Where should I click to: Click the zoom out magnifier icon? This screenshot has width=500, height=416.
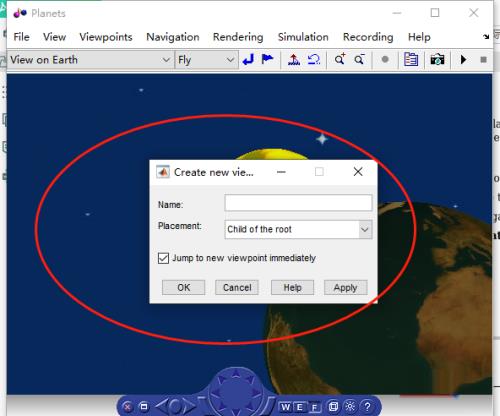coord(359,60)
